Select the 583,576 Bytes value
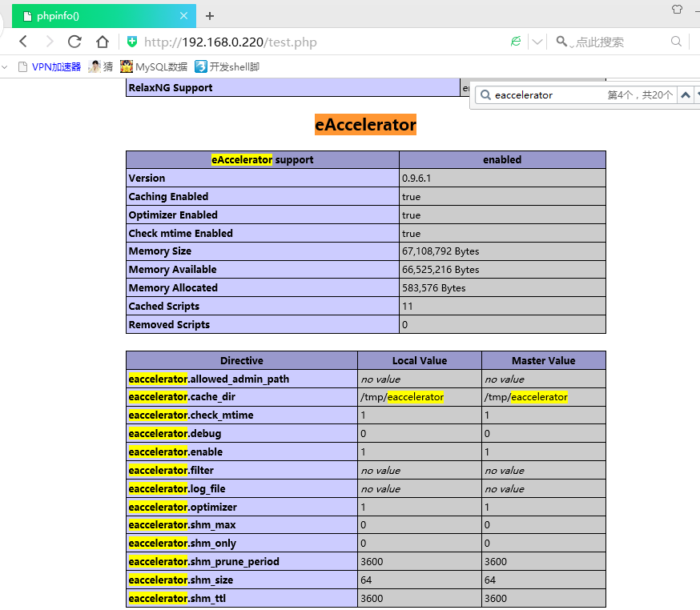 (433, 288)
